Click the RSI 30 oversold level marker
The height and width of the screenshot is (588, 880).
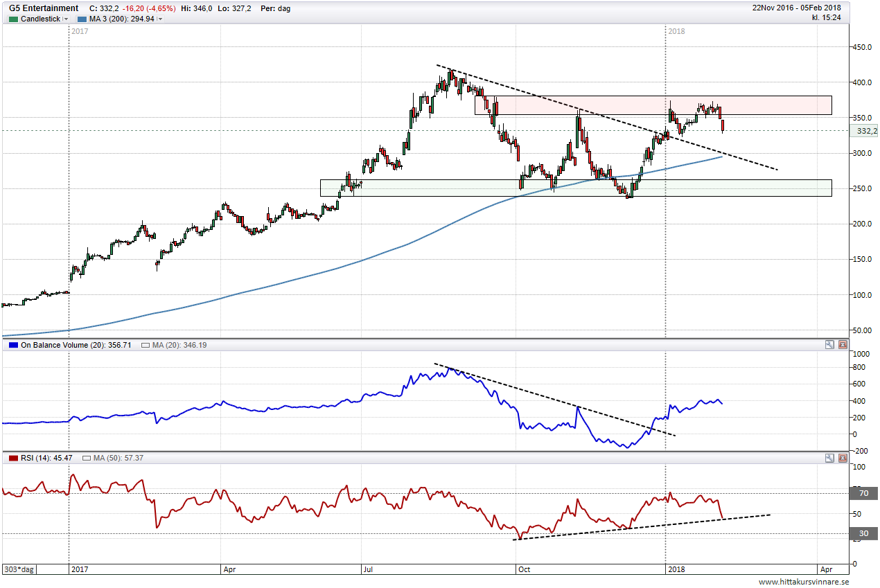click(x=863, y=533)
